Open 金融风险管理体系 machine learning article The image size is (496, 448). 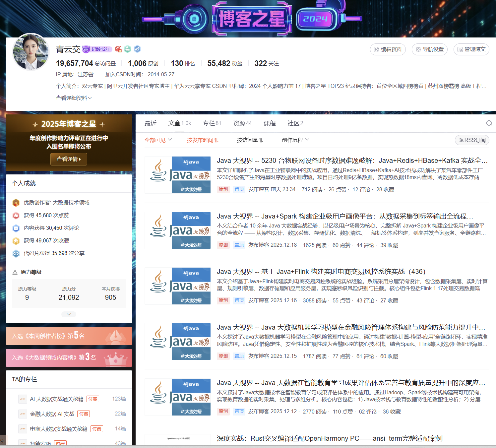351,327
